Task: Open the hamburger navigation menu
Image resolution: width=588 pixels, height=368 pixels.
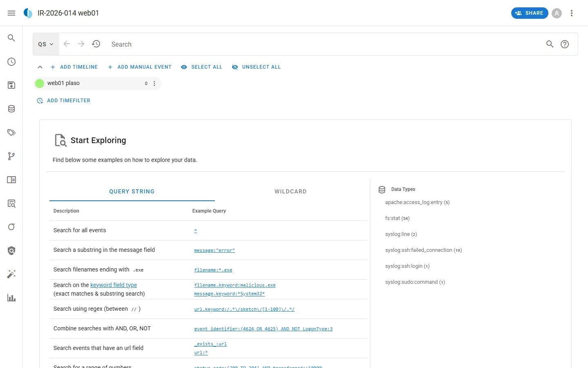Action: (11, 13)
